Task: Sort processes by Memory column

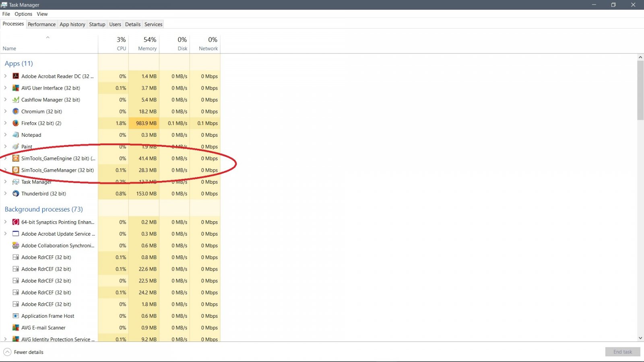Action: [144, 44]
